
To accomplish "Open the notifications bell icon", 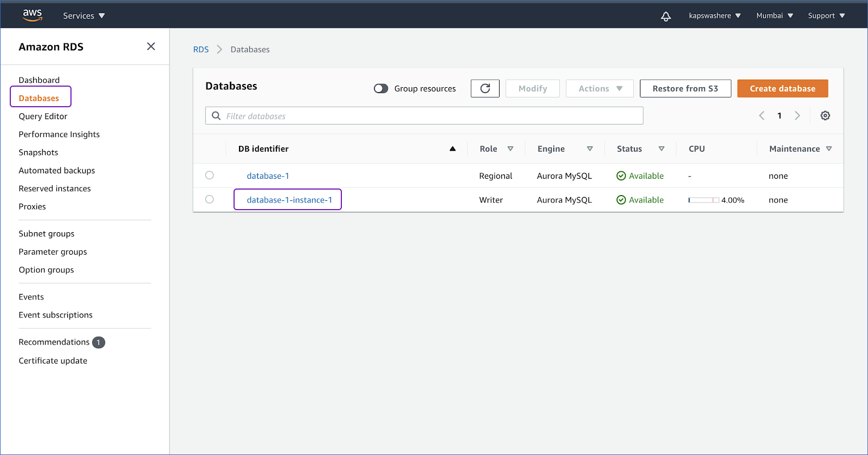I will pyautogui.click(x=666, y=16).
